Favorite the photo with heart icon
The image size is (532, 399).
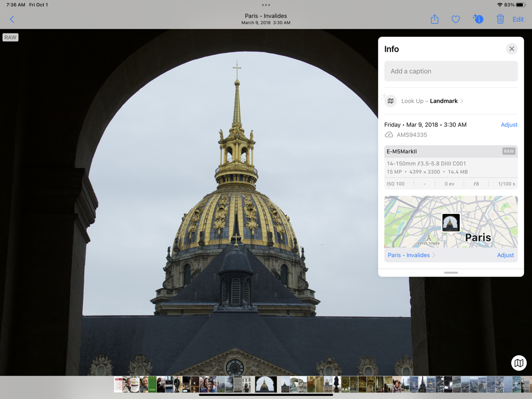tap(455, 19)
